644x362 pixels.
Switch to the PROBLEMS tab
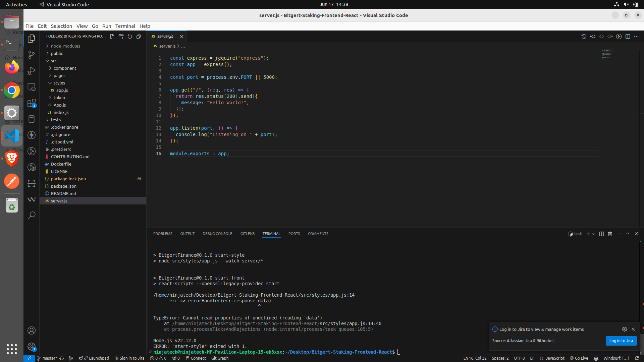pos(163,234)
